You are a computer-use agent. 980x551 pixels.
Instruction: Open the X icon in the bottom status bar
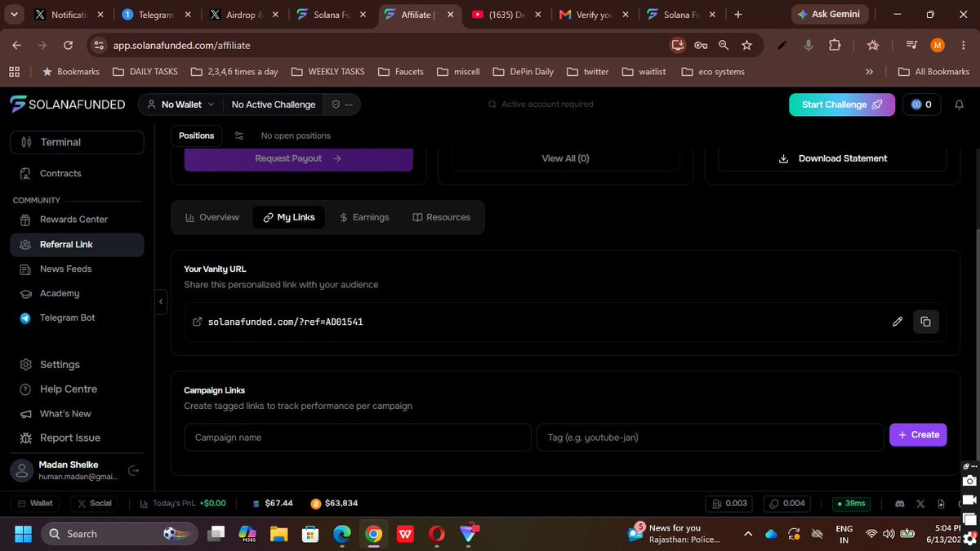pyautogui.click(x=920, y=504)
